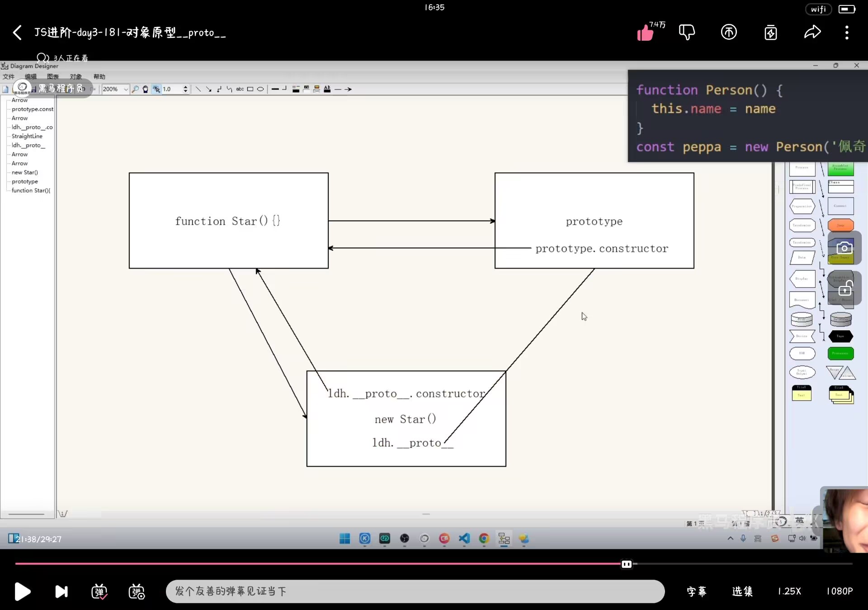Click 'ldh.__proto__.constructor' text in diagram
The image size is (868, 610).
coord(406,394)
